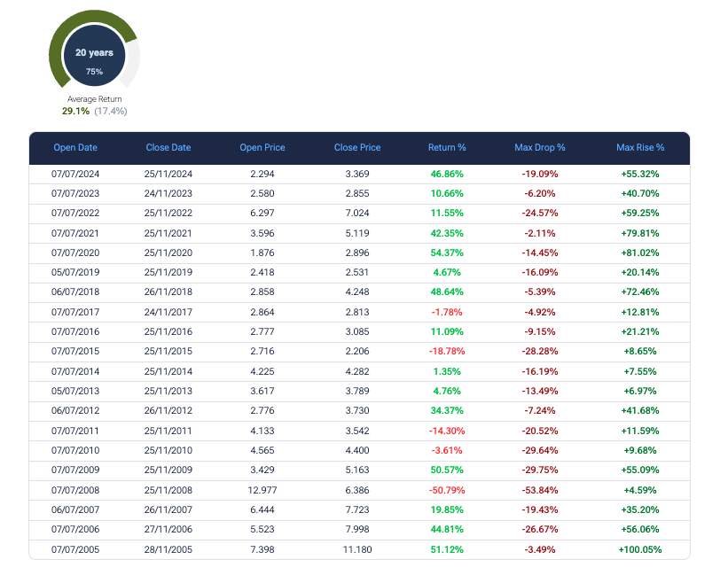Select max drop -19.09%
The height and width of the screenshot is (583, 728).
(x=539, y=174)
